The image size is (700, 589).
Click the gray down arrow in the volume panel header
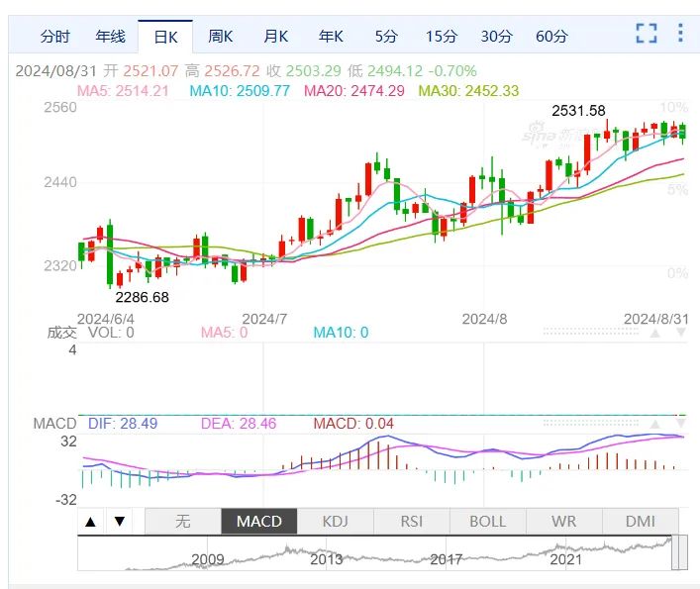click(x=681, y=333)
